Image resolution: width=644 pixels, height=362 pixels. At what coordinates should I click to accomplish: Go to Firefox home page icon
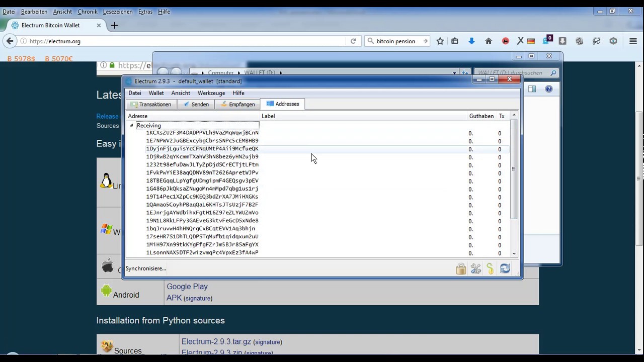point(489,41)
